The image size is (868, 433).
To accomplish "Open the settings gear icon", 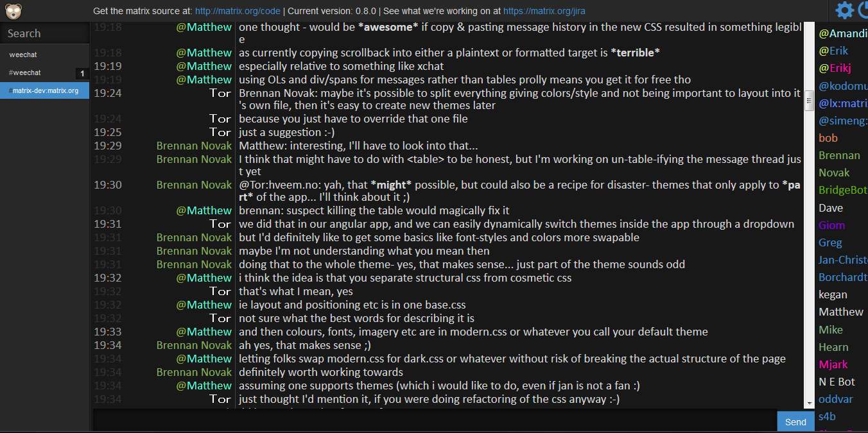I will [x=844, y=10].
